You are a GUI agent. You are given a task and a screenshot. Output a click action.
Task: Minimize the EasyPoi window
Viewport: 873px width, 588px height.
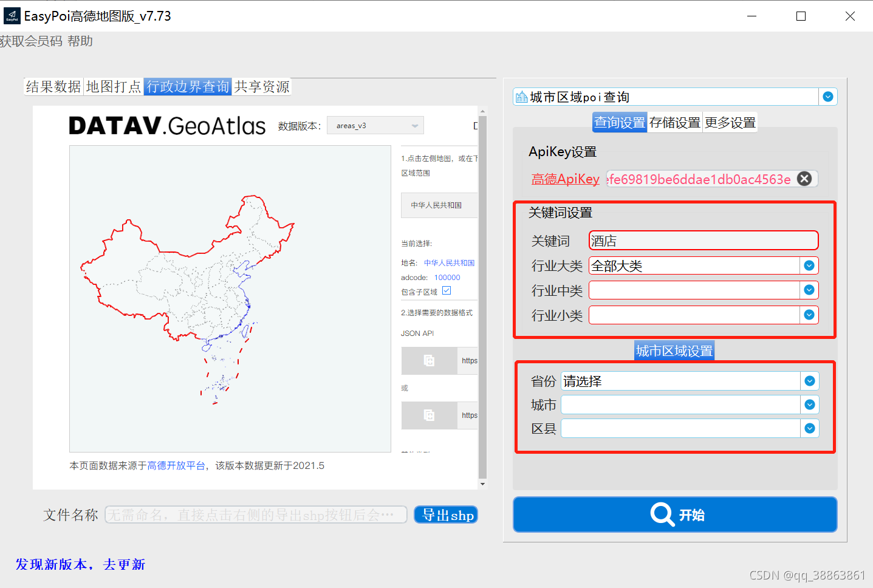(x=751, y=16)
